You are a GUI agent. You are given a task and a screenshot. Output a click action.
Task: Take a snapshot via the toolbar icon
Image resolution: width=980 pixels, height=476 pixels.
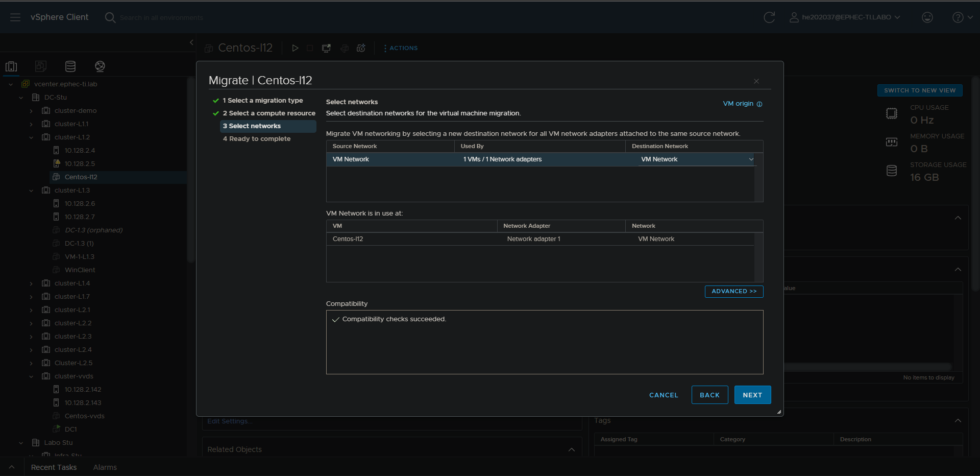coord(361,48)
